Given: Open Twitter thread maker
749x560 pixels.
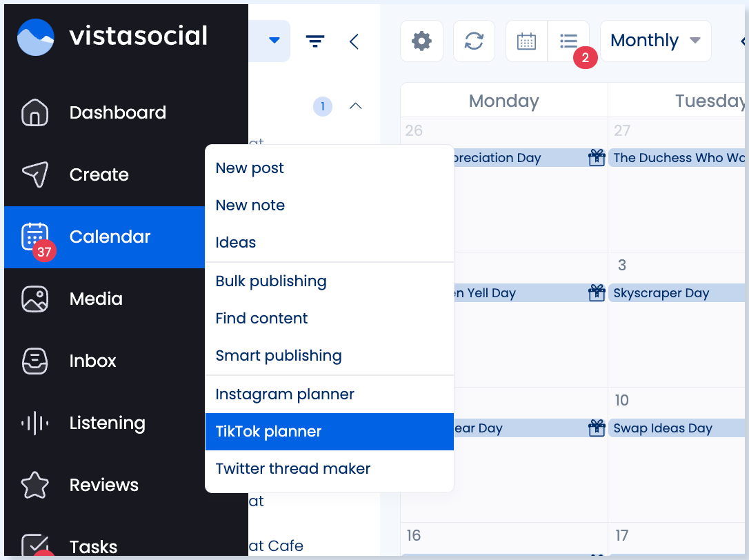Looking at the screenshot, I should click(329, 469).
